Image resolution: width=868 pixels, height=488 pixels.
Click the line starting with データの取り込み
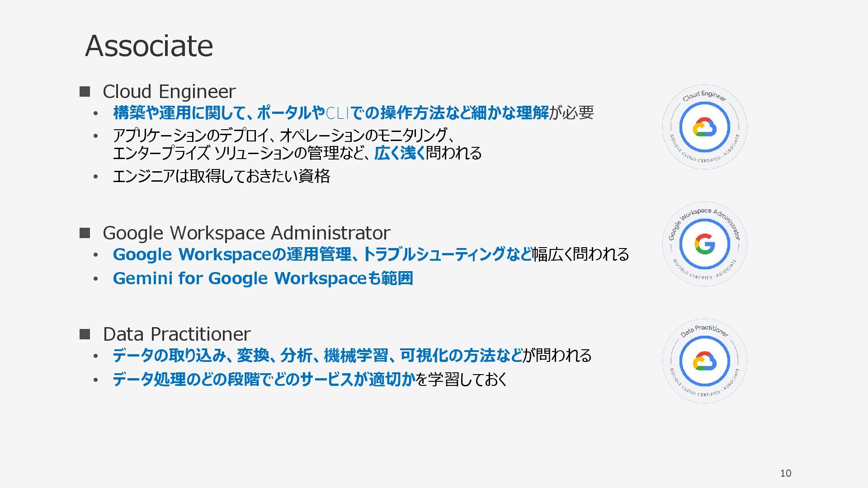pos(352,356)
